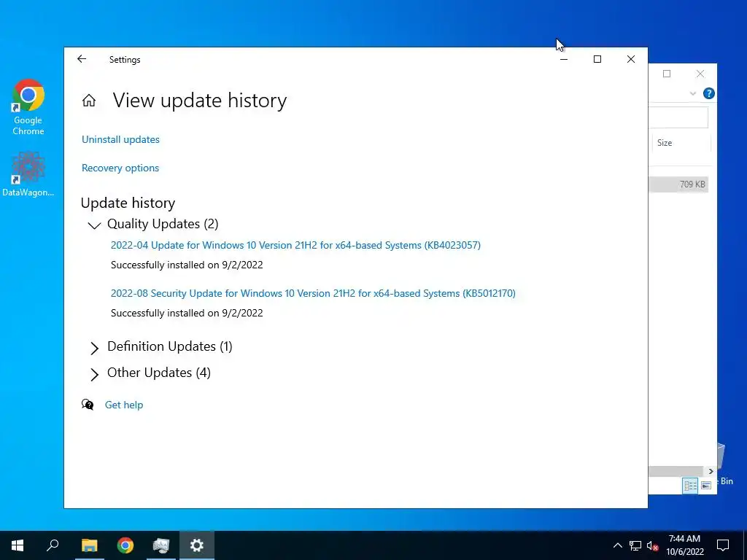Open Recovery options link
Screen dimensions: 747x560
point(120,168)
